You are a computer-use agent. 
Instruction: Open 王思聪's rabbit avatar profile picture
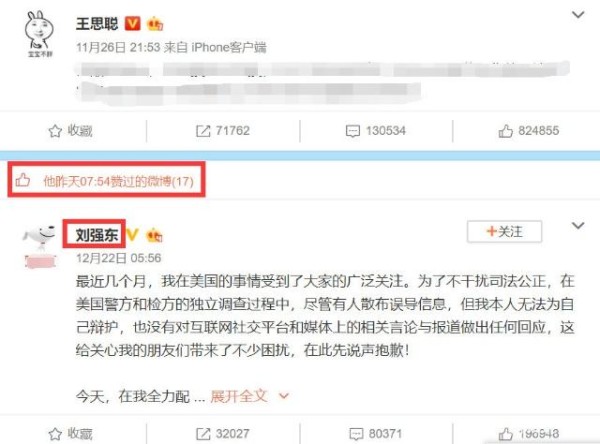tap(39, 34)
